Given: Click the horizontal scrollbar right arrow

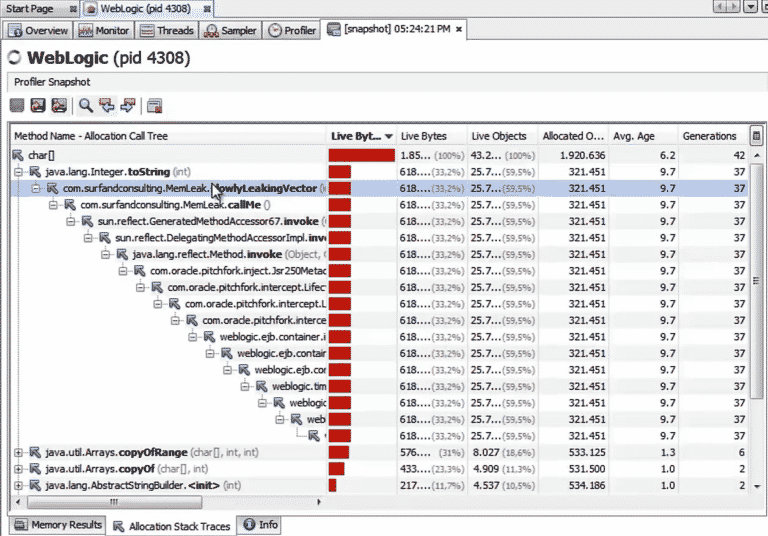Looking at the screenshot, I should (319, 502).
